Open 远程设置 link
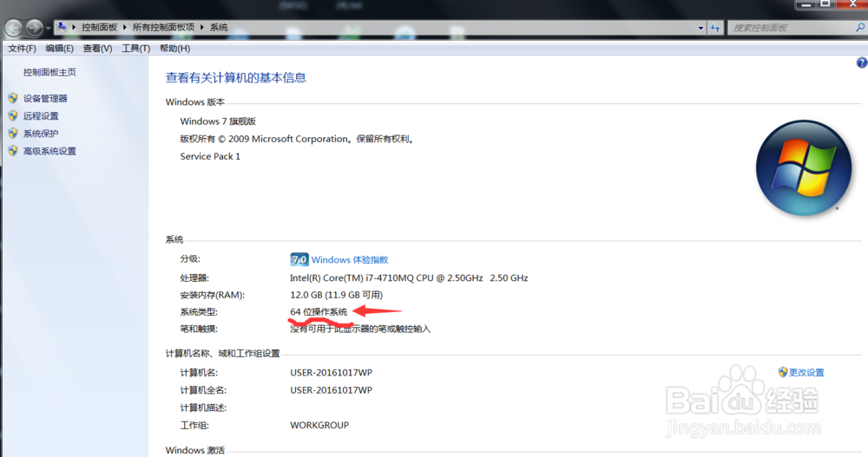The width and height of the screenshot is (868, 457). 41,116
